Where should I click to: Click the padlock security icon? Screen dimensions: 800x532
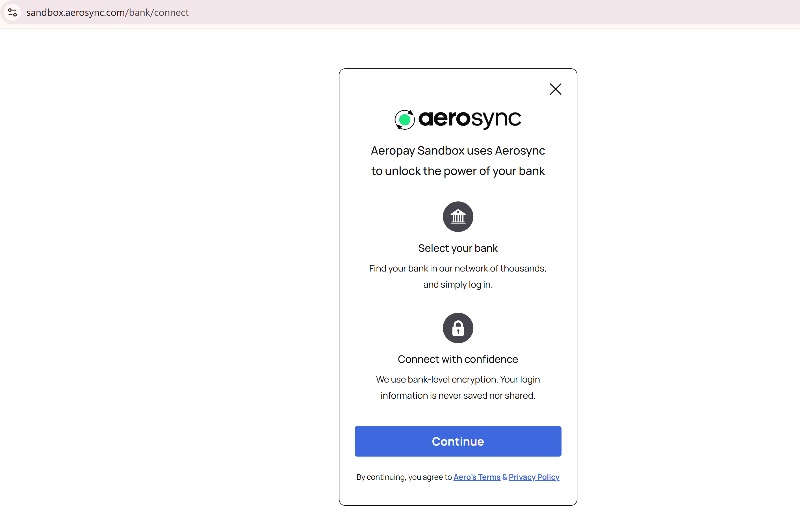tap(458, 328)
